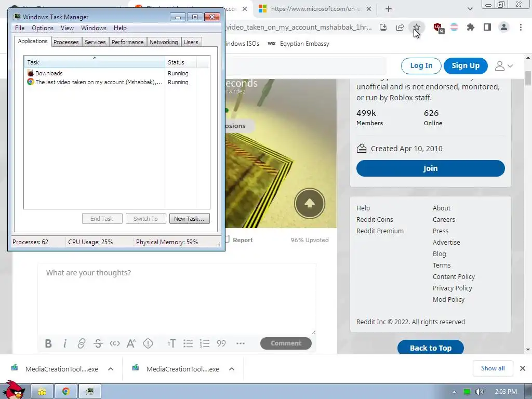Toggle the Chrome side panel icon
The image size is (532, 399).
(487, 27)
